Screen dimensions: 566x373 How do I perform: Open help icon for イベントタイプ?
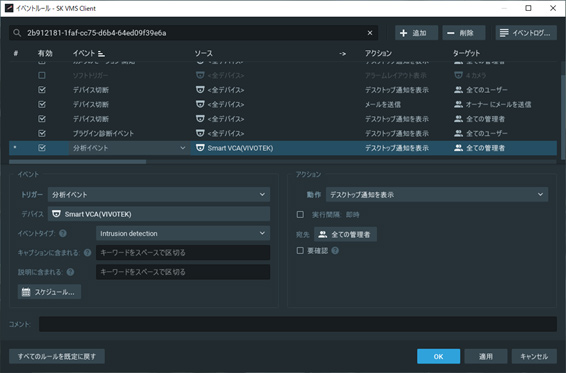pos(63,233)
